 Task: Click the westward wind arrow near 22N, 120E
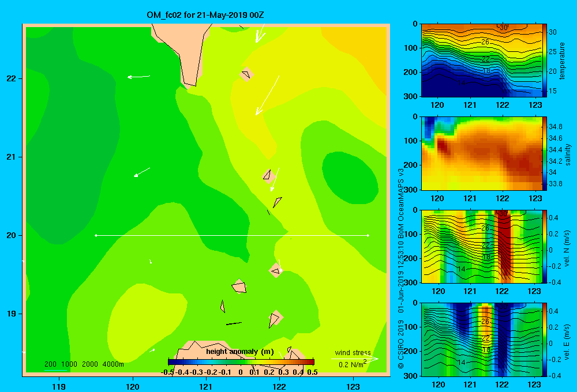click(x=138, y=77)
